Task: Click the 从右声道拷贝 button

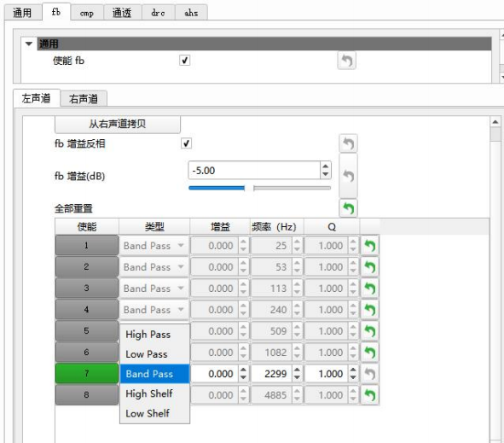Action: 118,124
